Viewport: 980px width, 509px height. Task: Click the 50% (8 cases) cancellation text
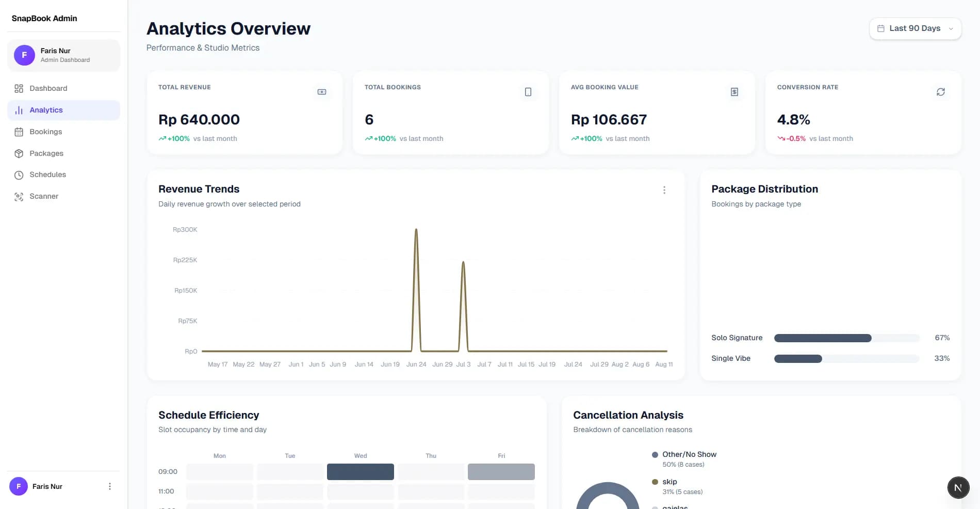pyautogui.click(x=683, y=465)
